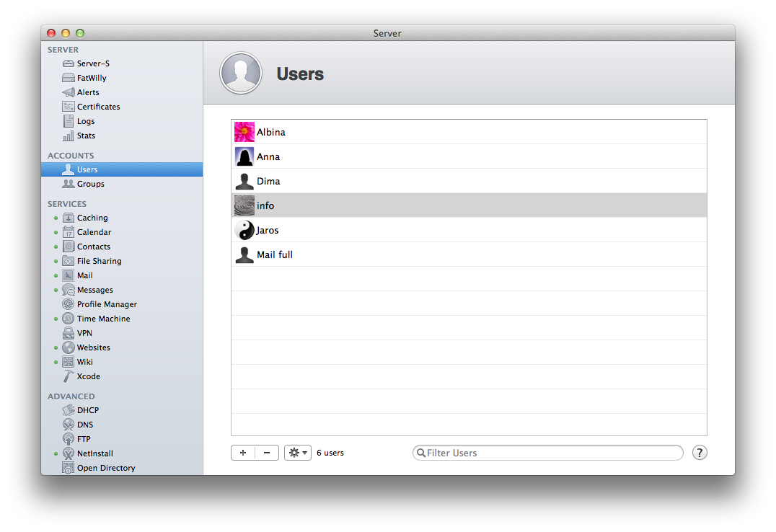Select the Mail full user row

[469, 254]
